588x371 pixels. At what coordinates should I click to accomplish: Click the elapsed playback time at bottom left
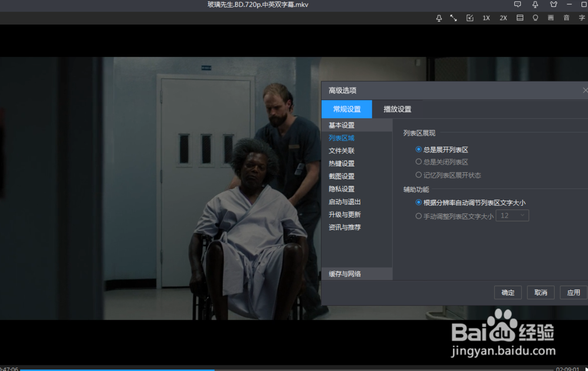9,369
